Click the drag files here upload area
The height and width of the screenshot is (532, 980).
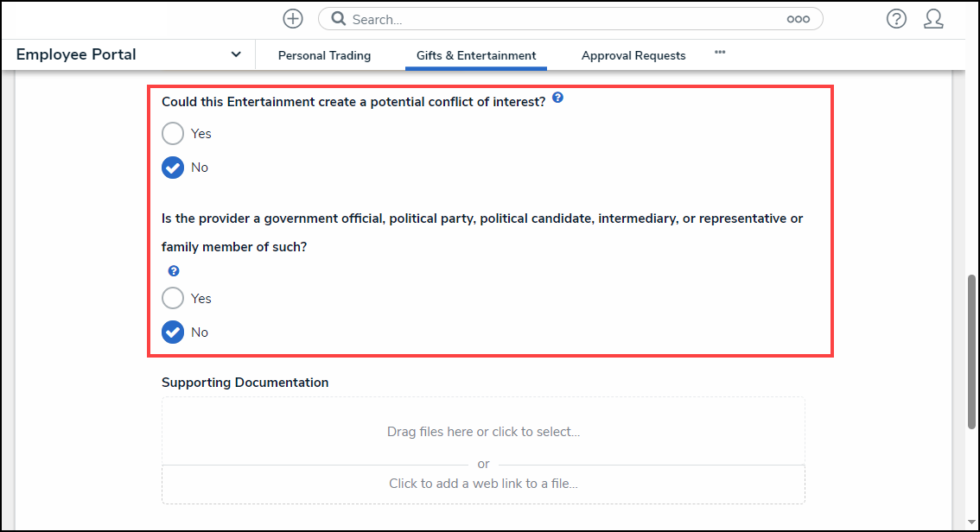(483, 431)
